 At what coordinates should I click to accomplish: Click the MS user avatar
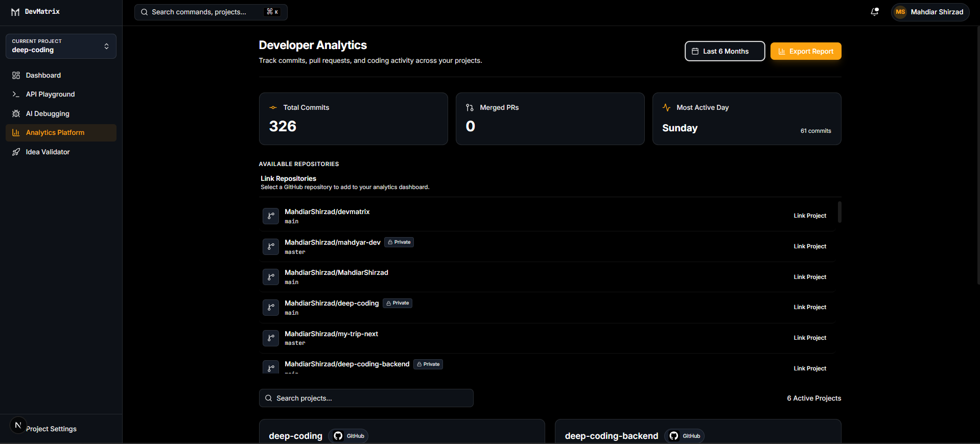coord(900,12)
